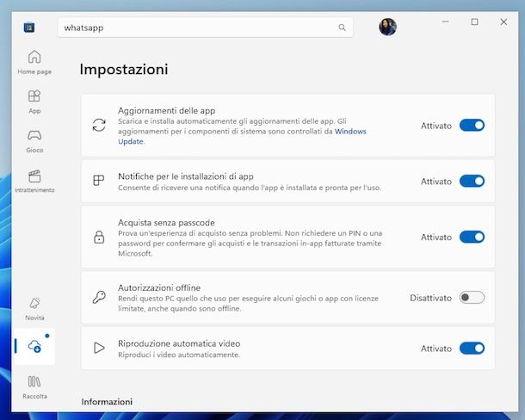The image size is (525, 420).
Task: Close the Microsoft Store window
Action: tap(503, 22)
